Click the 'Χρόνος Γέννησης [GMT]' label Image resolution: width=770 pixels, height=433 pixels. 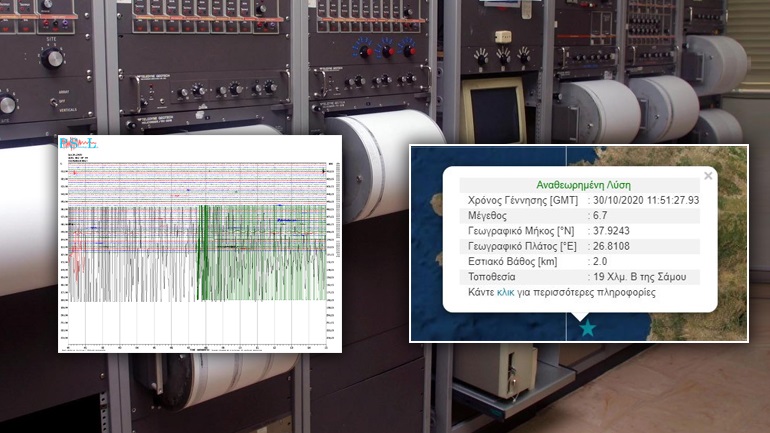pos(522,200)
